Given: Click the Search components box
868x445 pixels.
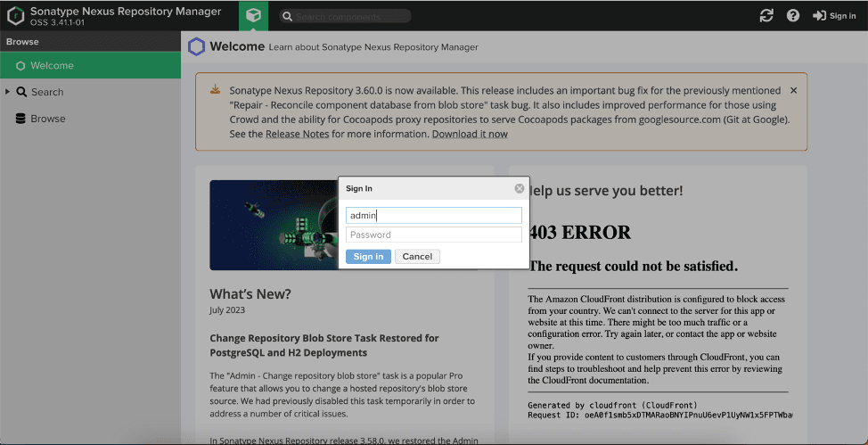Looking at the screenshot, I should coord(346,16).
